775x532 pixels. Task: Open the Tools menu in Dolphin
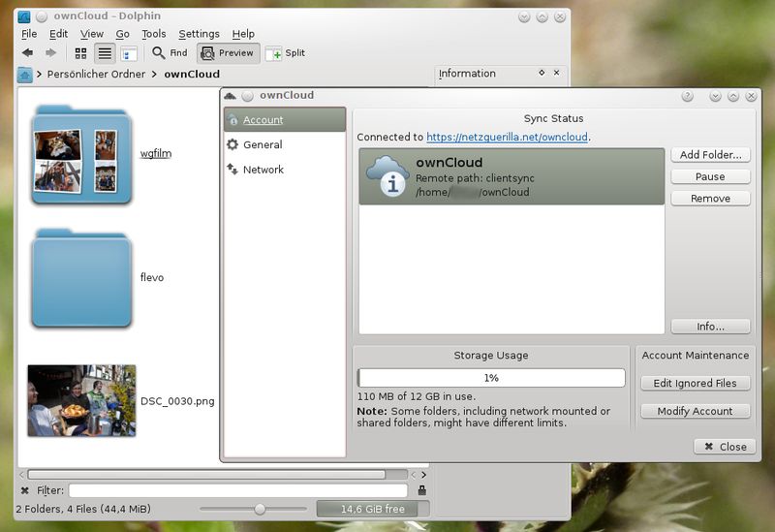(x=154, y=34)
